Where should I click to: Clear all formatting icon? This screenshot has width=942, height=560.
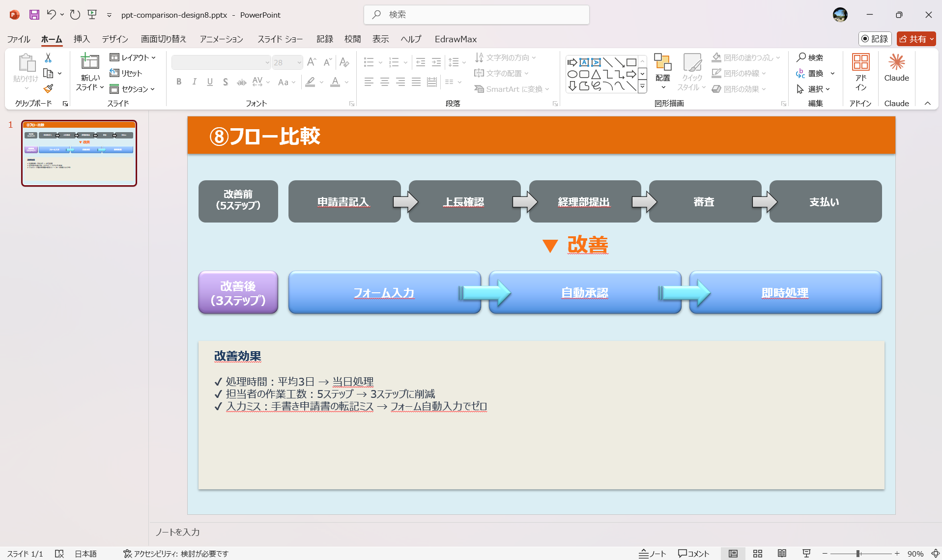click(344, 62)
